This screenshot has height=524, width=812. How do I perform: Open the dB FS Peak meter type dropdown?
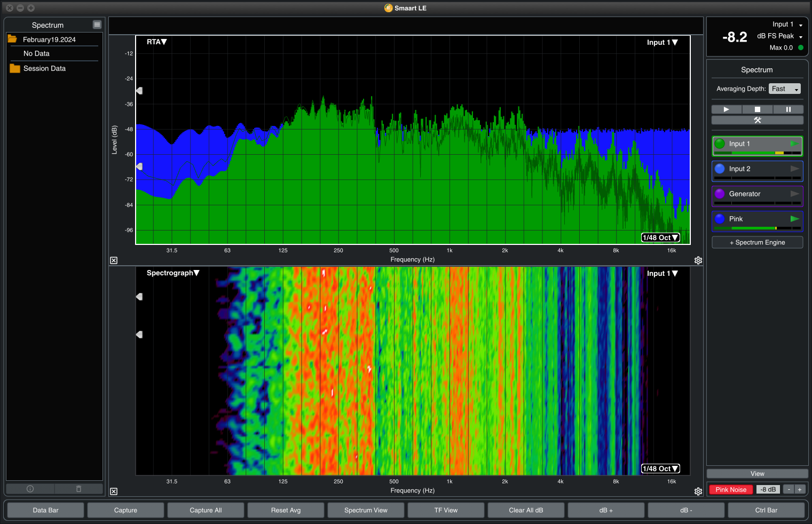click(x=779, y=36)
